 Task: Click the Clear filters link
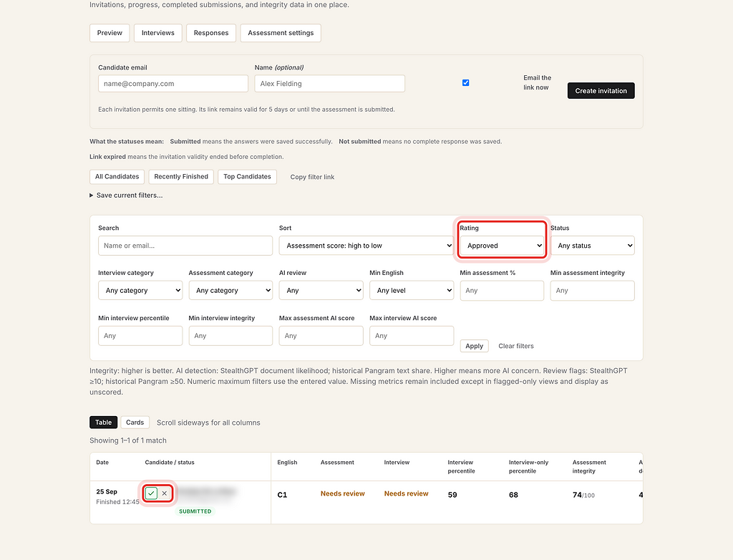tap(516, 346)
